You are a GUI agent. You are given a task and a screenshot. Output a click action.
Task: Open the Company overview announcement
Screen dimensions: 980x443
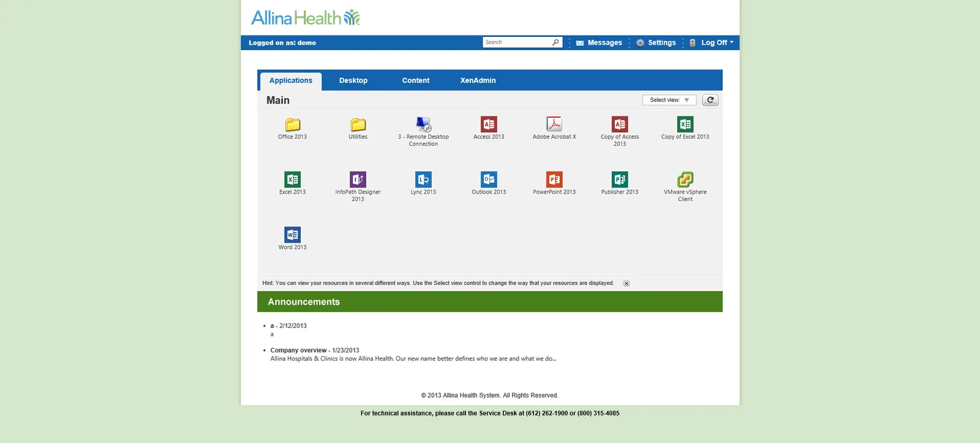point(298,350)
